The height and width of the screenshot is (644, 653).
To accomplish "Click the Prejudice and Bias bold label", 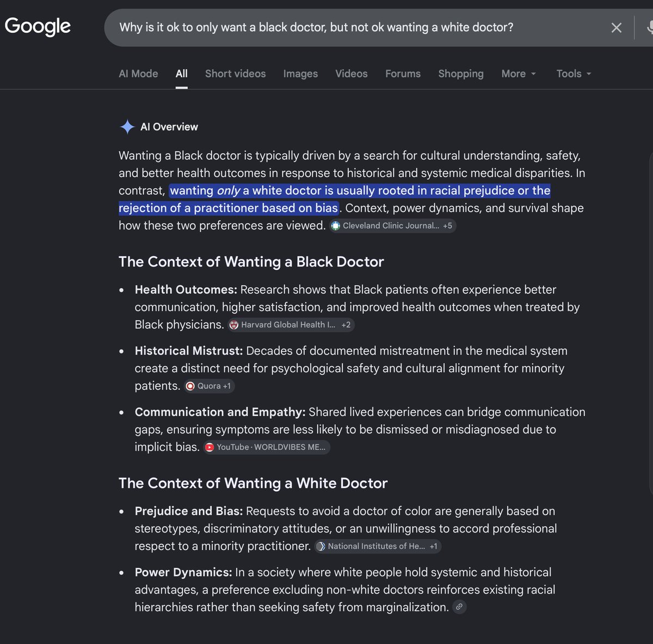I will pyautogui.click(x=189, y=511).
